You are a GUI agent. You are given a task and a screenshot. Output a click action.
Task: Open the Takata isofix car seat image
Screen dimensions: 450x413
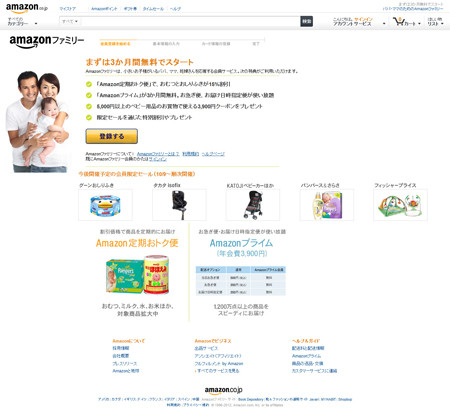179,205
